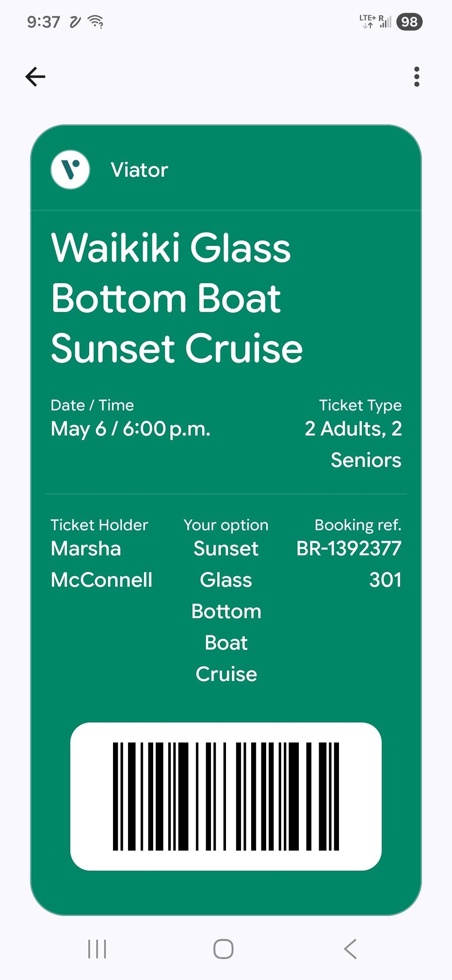Select the May 6 / 6:00 p.m. date
Screen dimensions: 452x980
(131, 429)
